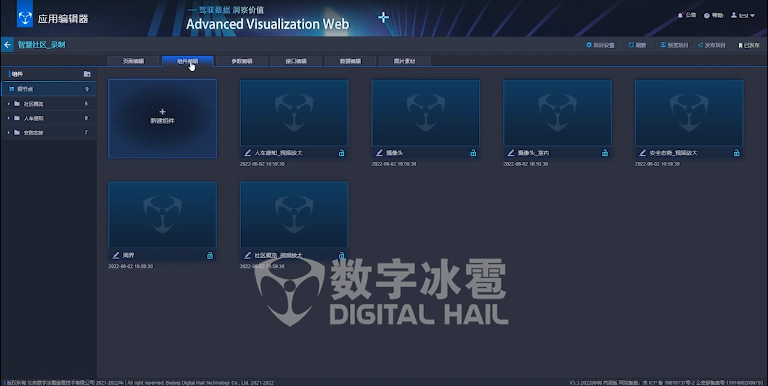The image size is (768, 386).
Task: Click the 智慧社区_录制 project title
Action: (42, 45)
